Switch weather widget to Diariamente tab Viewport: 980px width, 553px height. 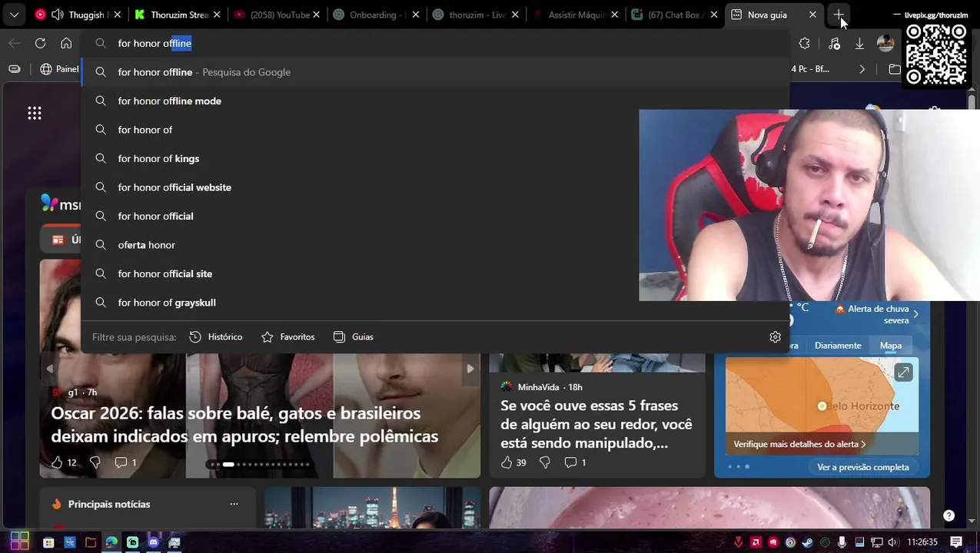point(838,346)
